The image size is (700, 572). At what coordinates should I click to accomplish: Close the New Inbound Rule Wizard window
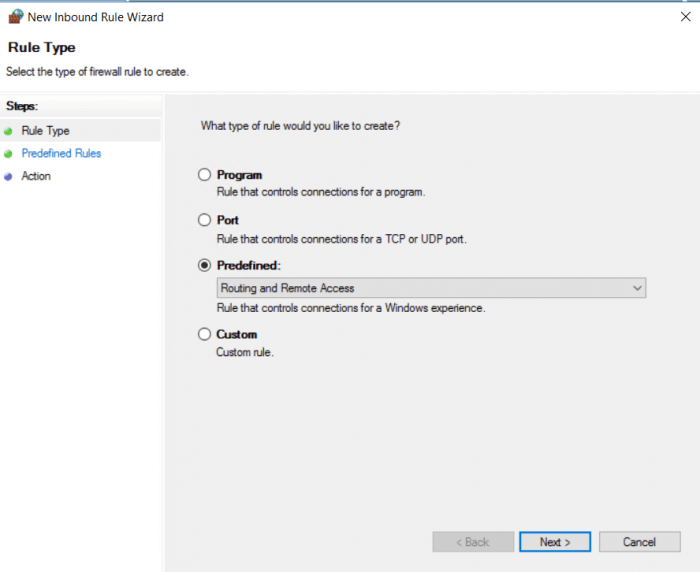pos(683,17)
